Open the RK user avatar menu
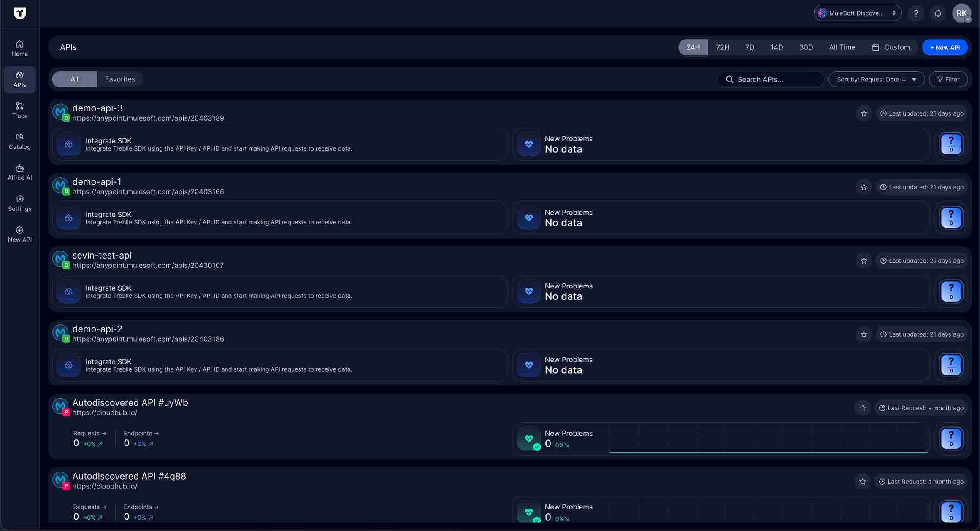980x531 pixels. [x=962, y=13]
